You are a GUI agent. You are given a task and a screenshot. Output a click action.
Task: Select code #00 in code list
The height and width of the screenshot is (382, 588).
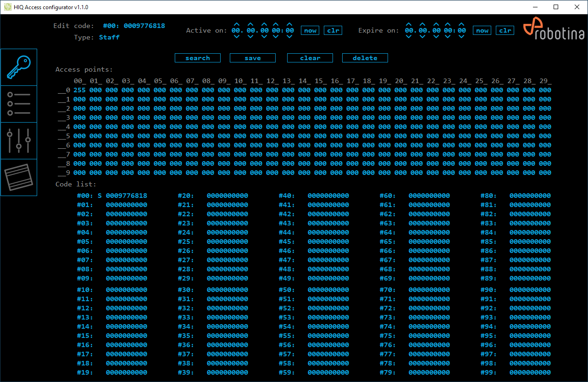(x=112, y=196)
